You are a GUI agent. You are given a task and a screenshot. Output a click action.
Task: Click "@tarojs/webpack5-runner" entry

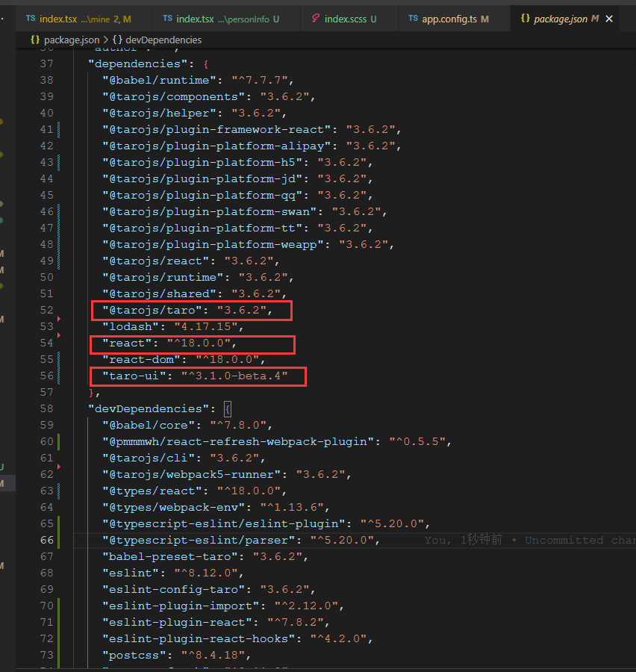pos(227,474)
